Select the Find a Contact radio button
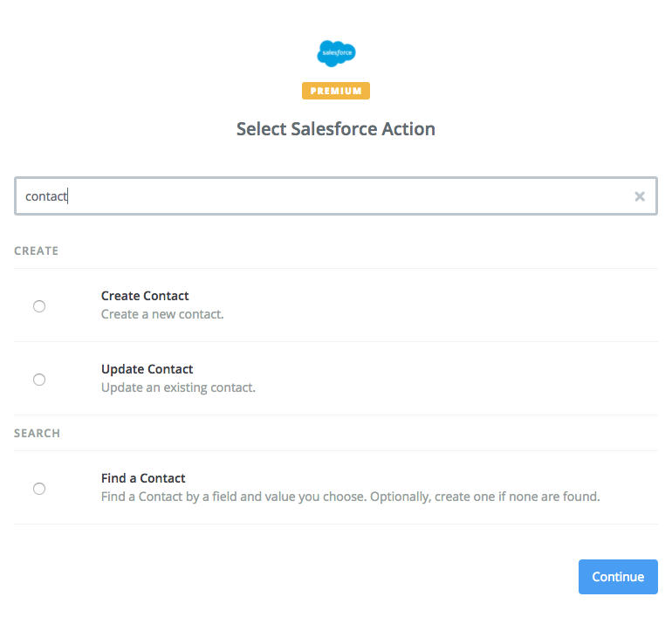Screen dimensions: 672x624 (39, 489)
